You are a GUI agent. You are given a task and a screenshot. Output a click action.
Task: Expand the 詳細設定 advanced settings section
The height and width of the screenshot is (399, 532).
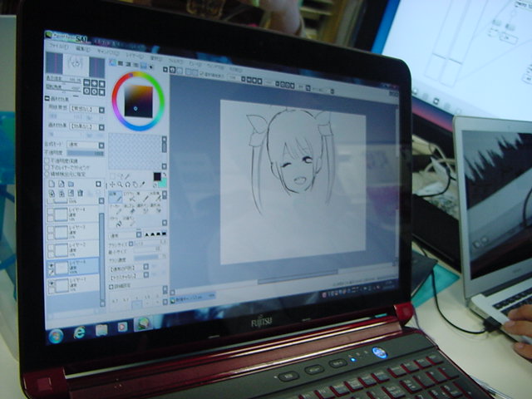(x=111, y=287)
